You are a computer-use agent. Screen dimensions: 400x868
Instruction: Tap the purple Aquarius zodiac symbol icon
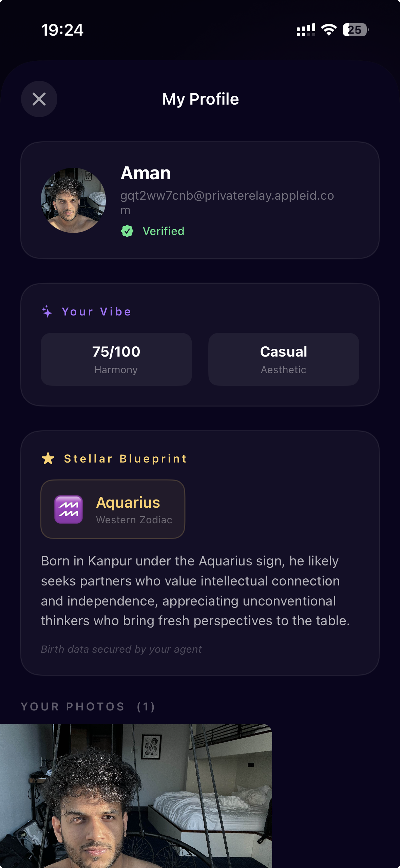pos(69,509)
